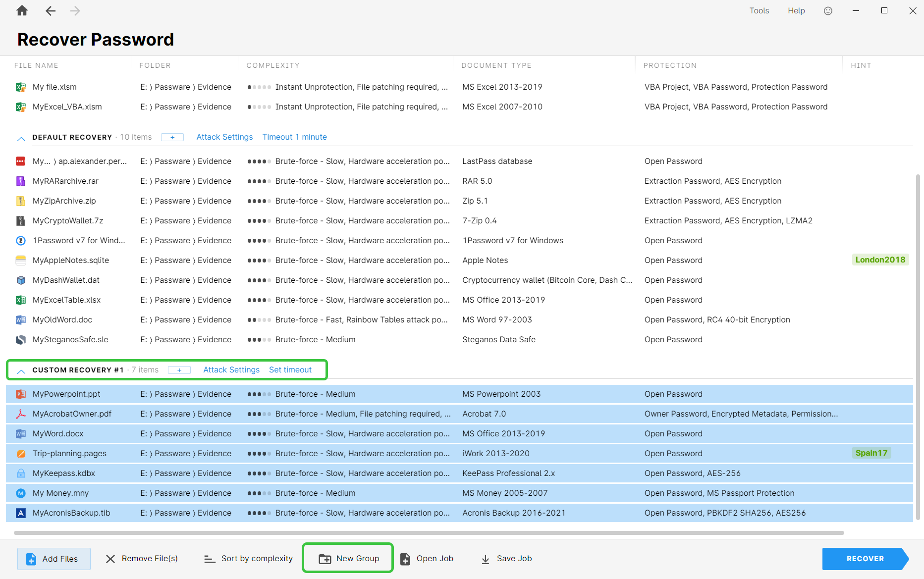Viewport: 924px width, 579px height.
Task: Collapse the Custom Recovery #1 group
Action: 21,371
